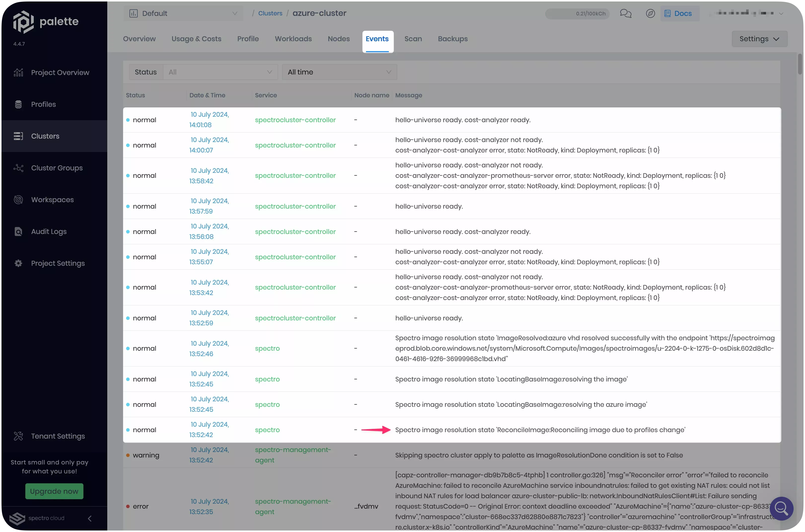The height and width of the screenshot is (532, 805).
Task: Open the Default project dropdown
Action: tap(183, 14)
